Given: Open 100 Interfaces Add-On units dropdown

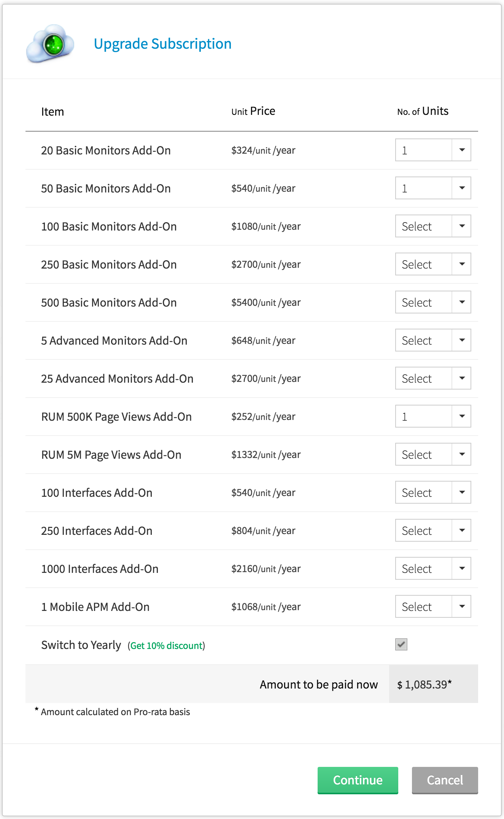Looking at the screenshot, I should [433, 493].
